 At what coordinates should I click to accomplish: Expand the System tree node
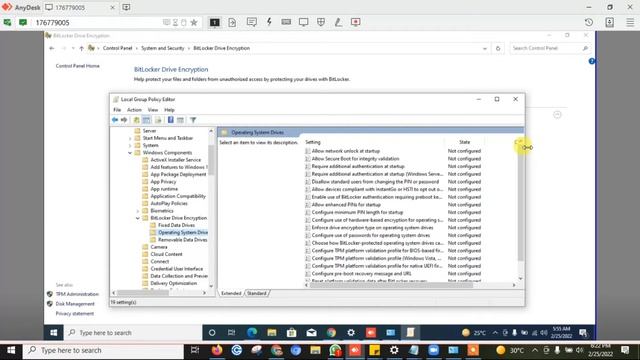130,145
